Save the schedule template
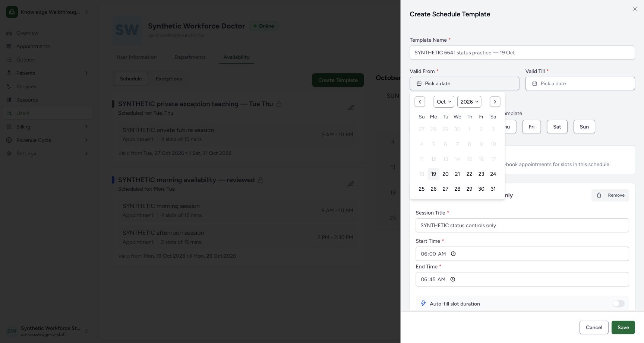 (623, 327)
